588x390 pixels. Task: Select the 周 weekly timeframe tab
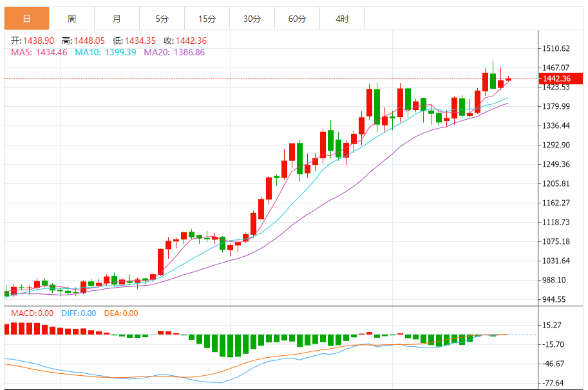coord(71,19)
